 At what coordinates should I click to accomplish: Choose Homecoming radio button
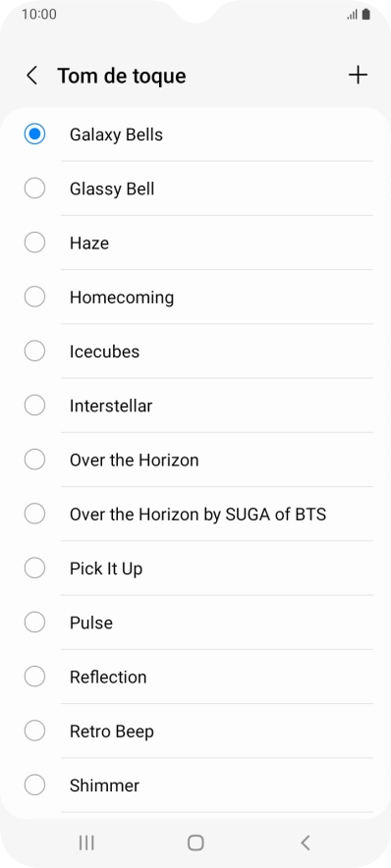click(x=34, y=297)
